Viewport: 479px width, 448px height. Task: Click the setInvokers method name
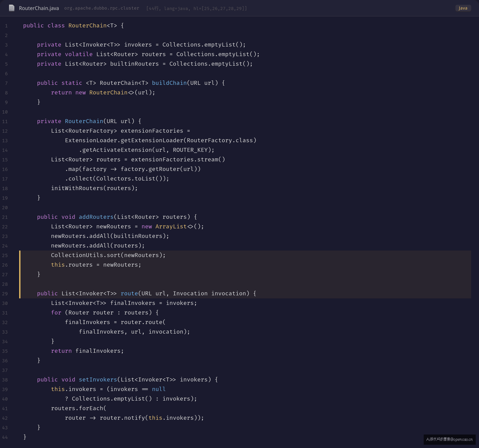[x=98, y=380]
